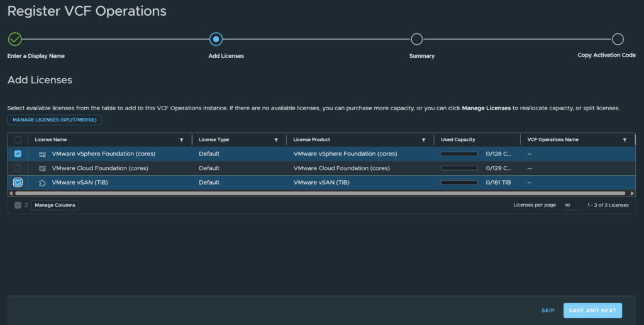Click the 1 - 3 of 3 Licenses text
The width and height of the screenshot is (644, 325).
click(608, 205)
